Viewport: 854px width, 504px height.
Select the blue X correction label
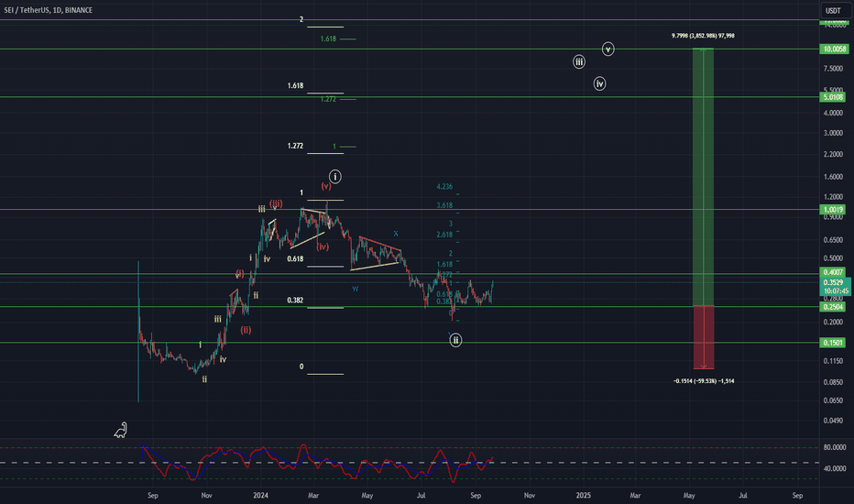click(x=396, y=233)
